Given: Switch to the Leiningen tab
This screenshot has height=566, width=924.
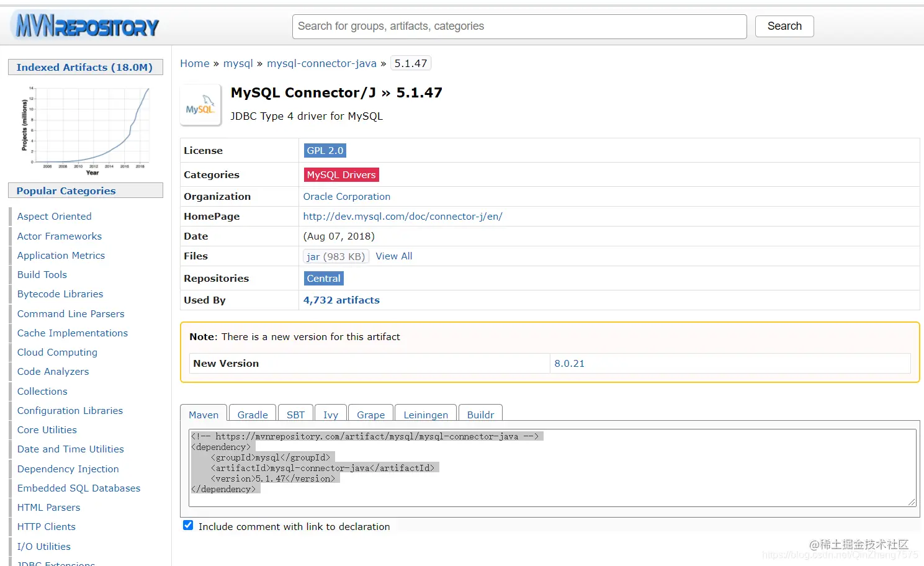Looking at the screenshot, I should pyautogui.click(x=426, y=414).
